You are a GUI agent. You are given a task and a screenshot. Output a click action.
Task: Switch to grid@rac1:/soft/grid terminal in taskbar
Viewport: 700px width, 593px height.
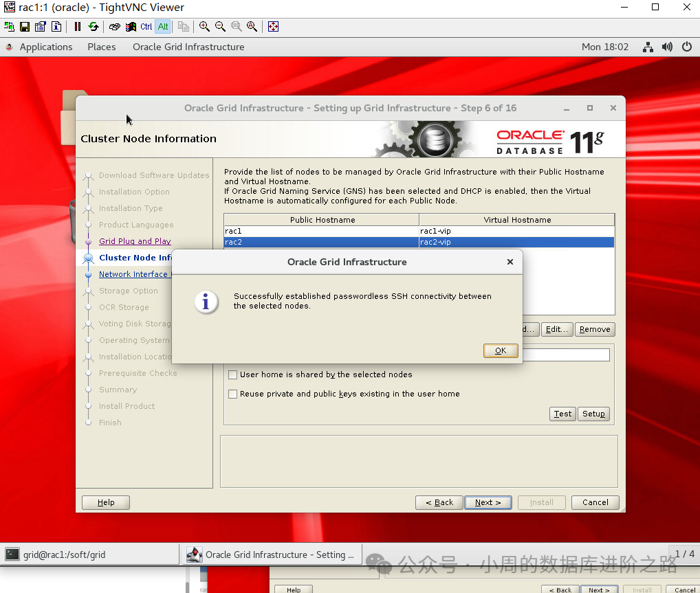[x=89, y=555]
